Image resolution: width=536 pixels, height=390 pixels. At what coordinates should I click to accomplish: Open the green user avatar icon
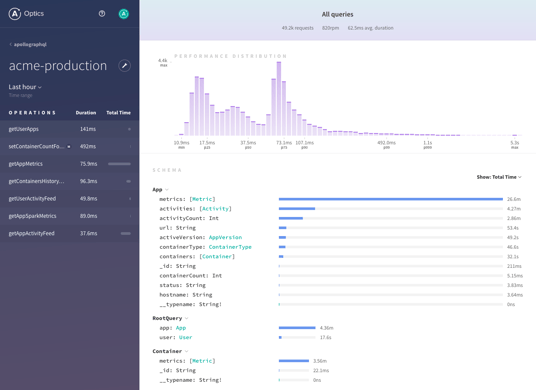click(123, 14)
